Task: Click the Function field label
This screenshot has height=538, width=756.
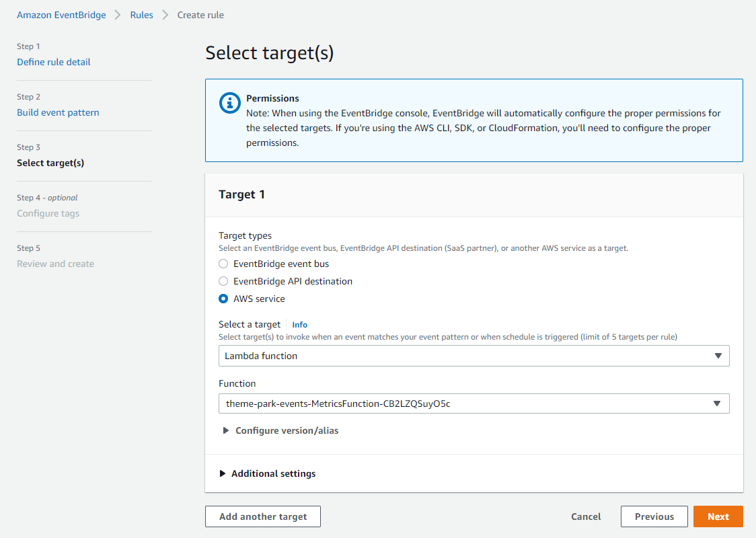Action: tap(237, 383)
